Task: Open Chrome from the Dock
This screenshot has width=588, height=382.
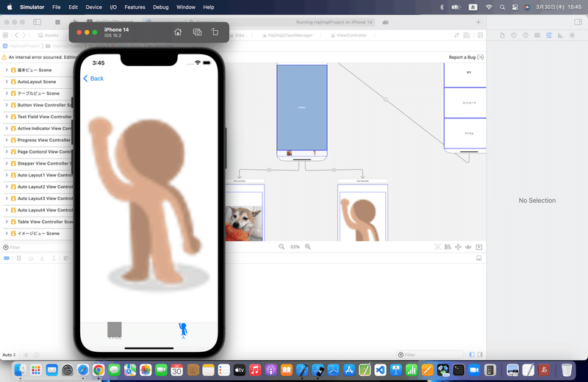Action: (98, 370)
